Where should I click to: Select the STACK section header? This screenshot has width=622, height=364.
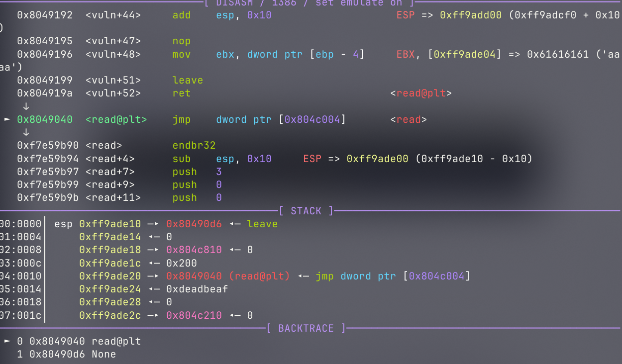tap(306, 211)
